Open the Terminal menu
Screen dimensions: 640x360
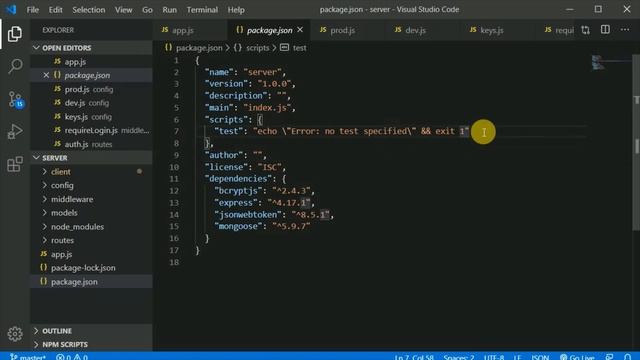(x=202, y=9)
